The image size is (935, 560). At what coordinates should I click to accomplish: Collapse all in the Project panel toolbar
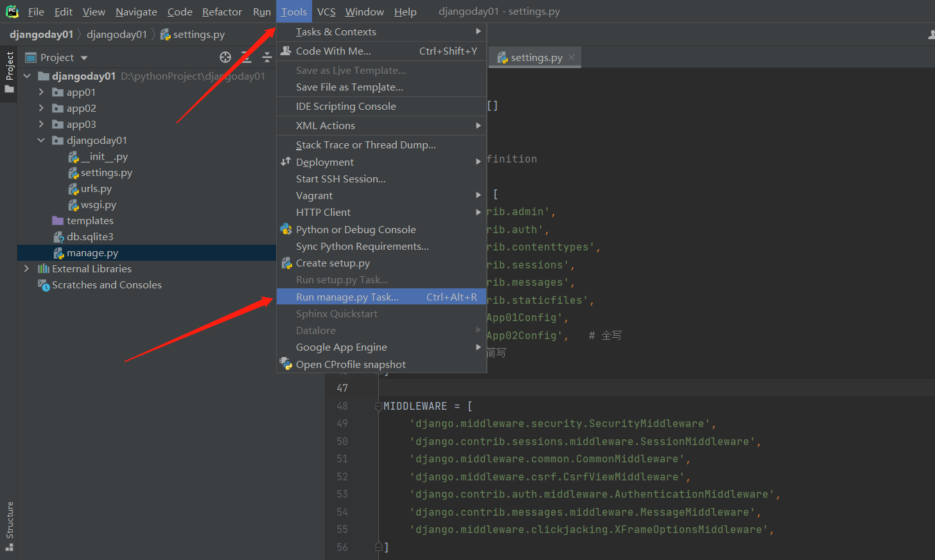267,57
